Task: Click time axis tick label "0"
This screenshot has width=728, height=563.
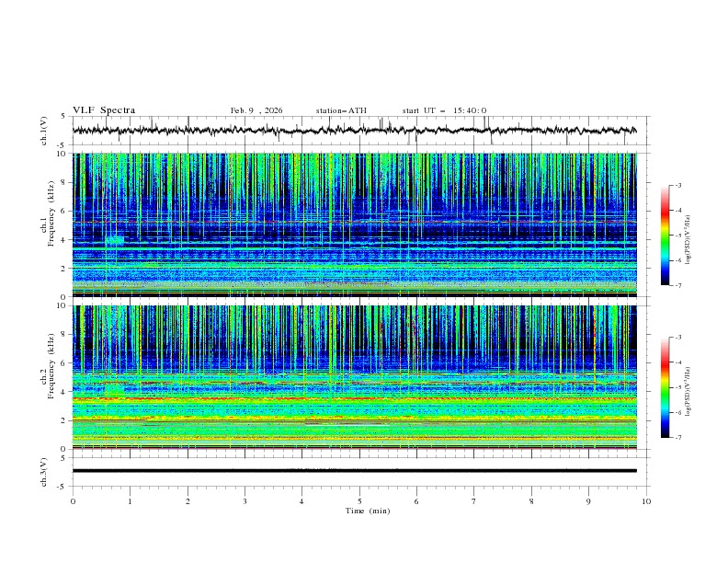Action: (x=73, y=501)
